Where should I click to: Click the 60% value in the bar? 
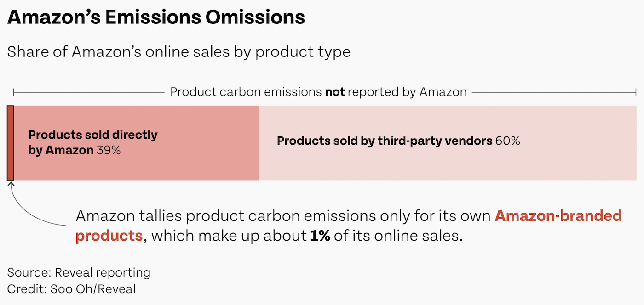(x=507, y=141)
